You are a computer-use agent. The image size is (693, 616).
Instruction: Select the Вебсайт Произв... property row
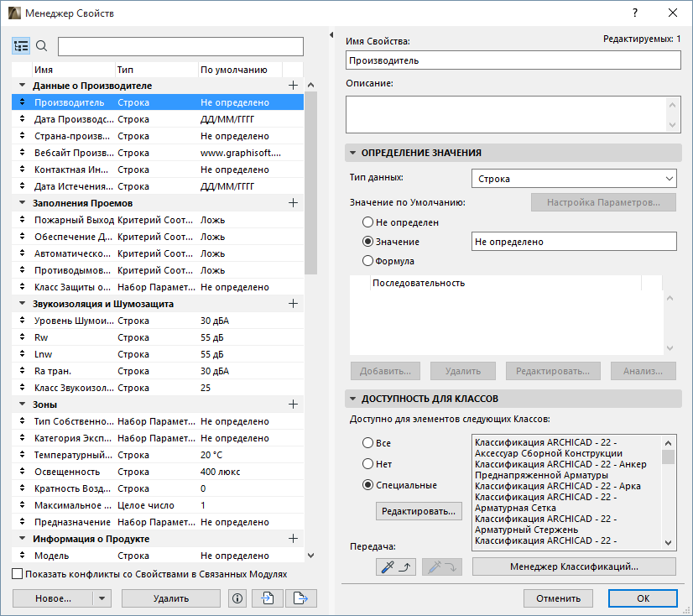tap(158, 153)
